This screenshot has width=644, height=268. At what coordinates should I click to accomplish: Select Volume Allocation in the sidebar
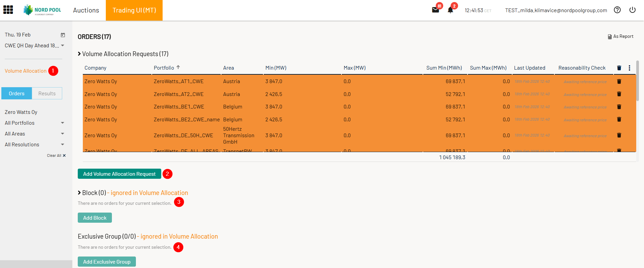26,71
